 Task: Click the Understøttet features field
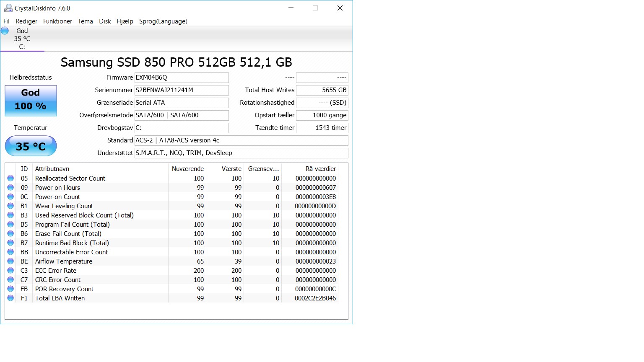point(241,153)
